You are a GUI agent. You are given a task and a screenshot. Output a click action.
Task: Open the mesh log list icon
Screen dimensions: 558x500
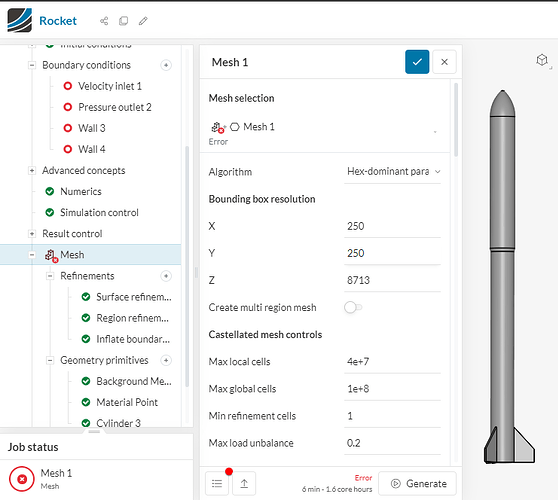[x=217, y=483]
